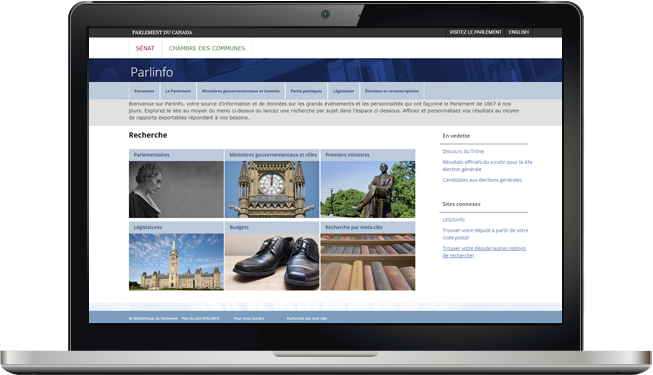Click the Législatures tile header
Screen dimensions: 653x375
click(x=176, y=228)
